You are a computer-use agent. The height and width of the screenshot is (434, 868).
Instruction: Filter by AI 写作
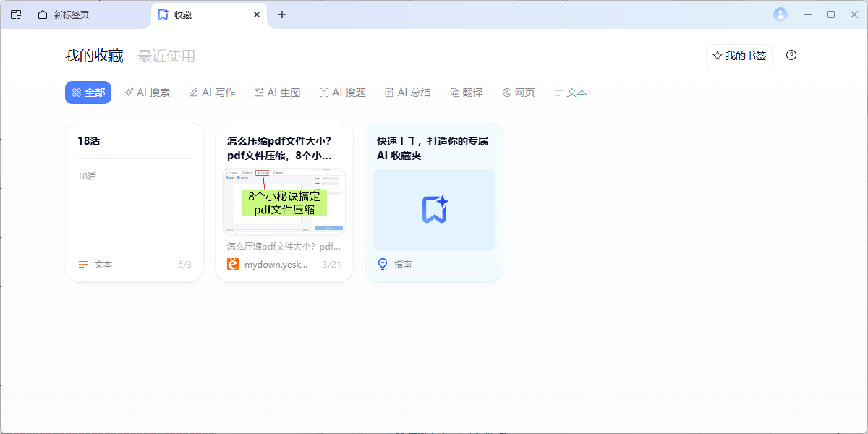[212, 93]
